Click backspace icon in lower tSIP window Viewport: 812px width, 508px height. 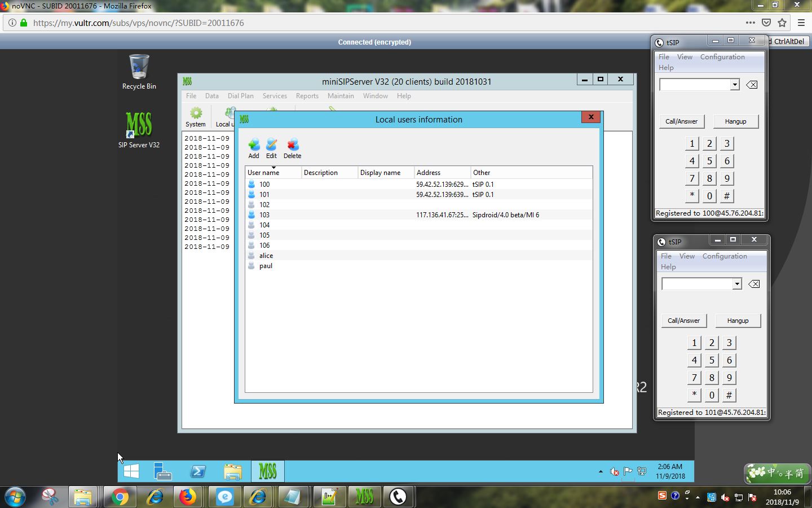754,284
